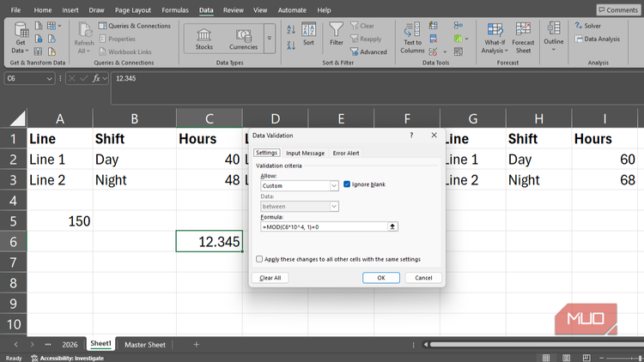644x362 pixels.
Task: Click the Select All corner triangle
Action: click(17, 118)
